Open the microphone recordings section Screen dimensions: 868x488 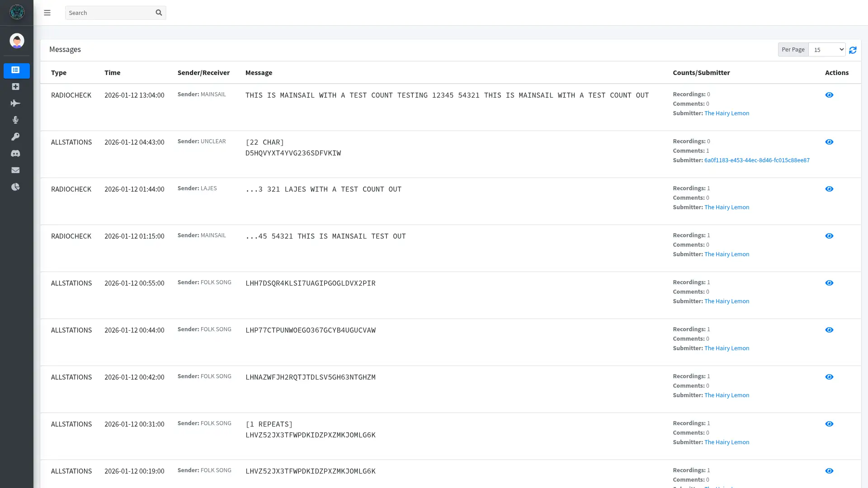pos(15,120)
